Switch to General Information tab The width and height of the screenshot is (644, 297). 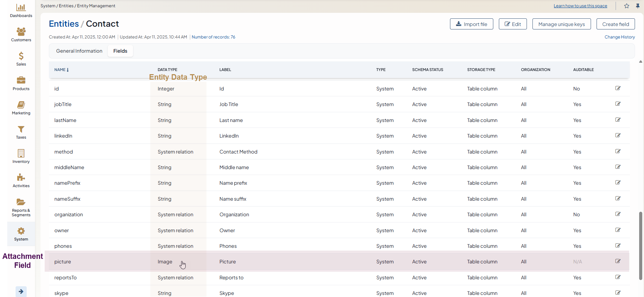(x=79, y=51)
